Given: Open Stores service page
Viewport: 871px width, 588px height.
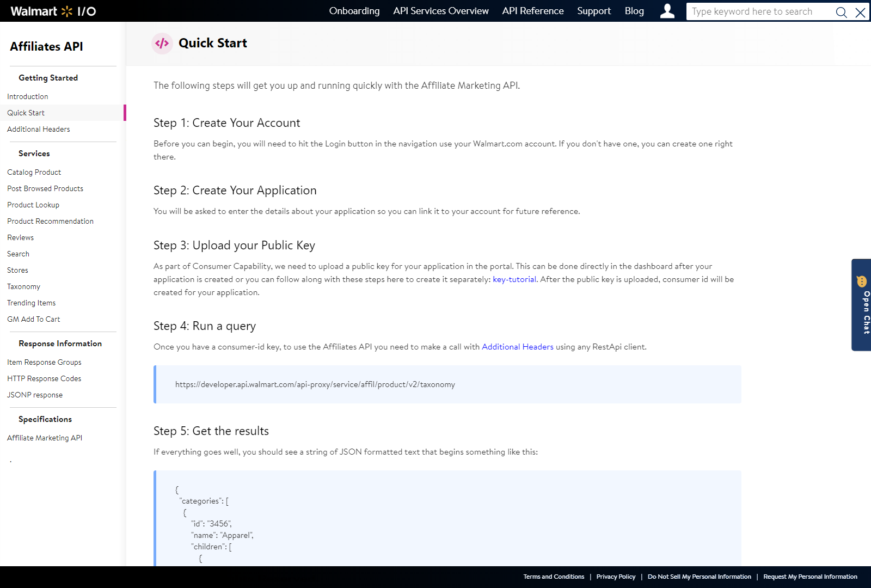Looking at the screenshot, I should (18, 270).
